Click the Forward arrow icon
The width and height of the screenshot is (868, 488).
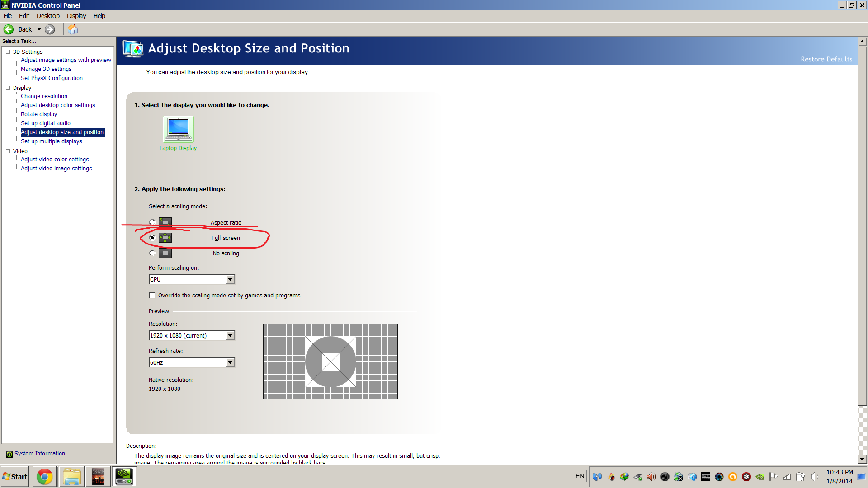tap(50, 29)
